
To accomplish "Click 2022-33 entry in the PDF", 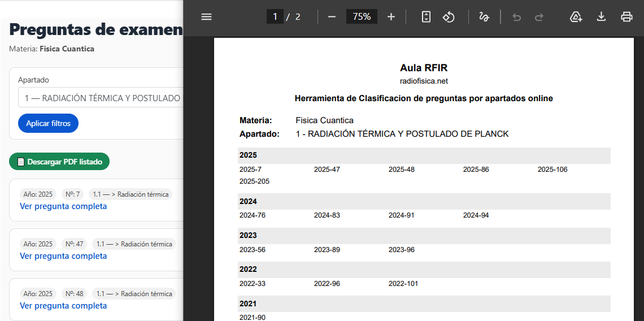I will pos(252,284).
